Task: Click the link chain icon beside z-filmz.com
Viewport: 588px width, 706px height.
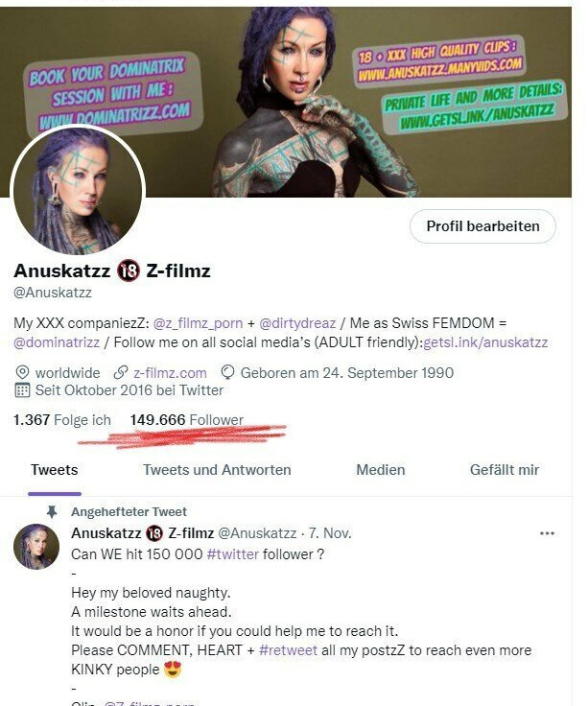Action: pyautogui.click(x=120, y=372)
